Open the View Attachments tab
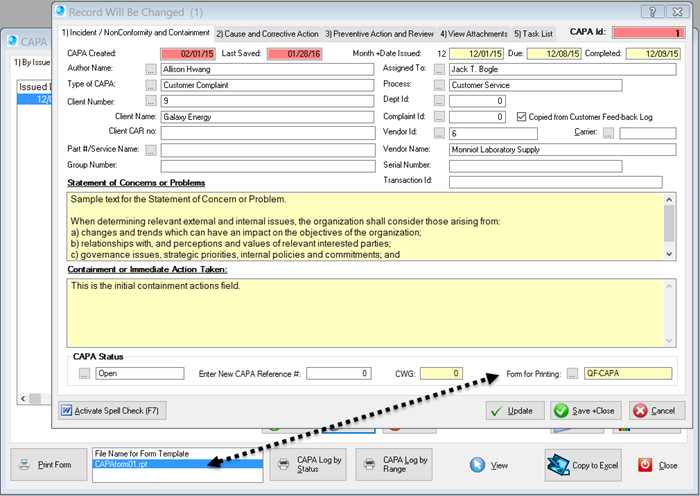 [x=473, y=34]
